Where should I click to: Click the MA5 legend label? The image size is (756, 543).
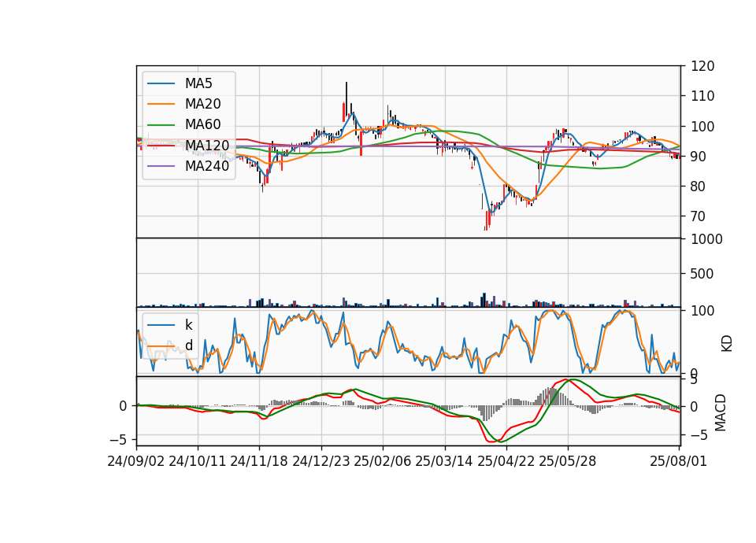pyautogui.click(x=198, y=83)
